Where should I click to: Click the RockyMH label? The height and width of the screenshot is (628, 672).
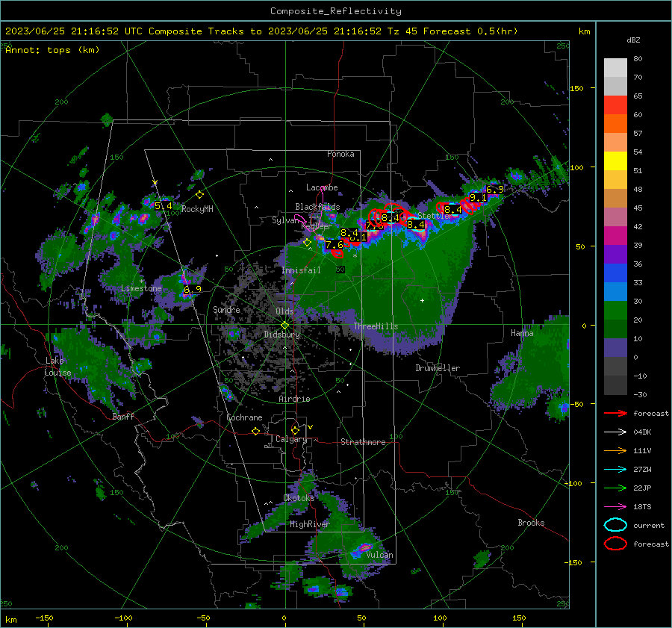(x=197, y=209)
